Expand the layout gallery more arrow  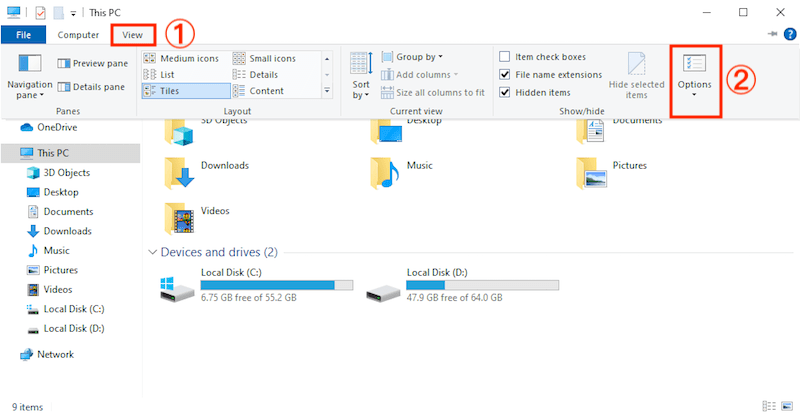(x=327, y=91)
